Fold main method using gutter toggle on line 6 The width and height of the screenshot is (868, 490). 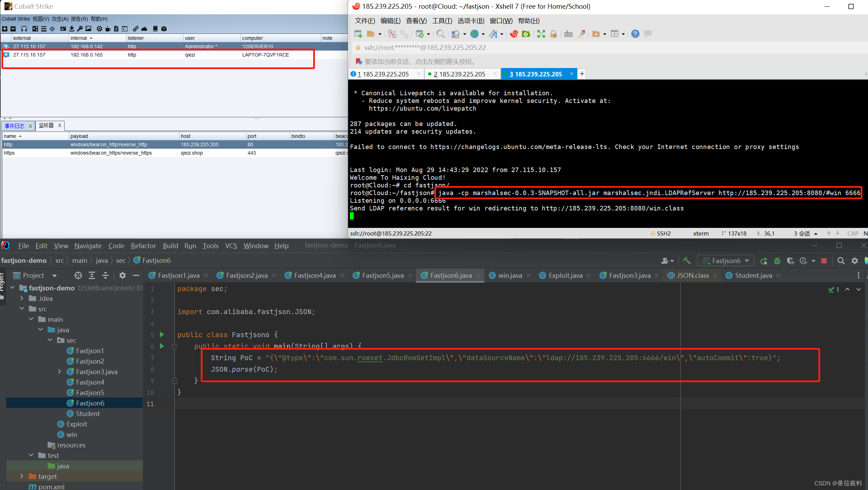coord(175,347)
